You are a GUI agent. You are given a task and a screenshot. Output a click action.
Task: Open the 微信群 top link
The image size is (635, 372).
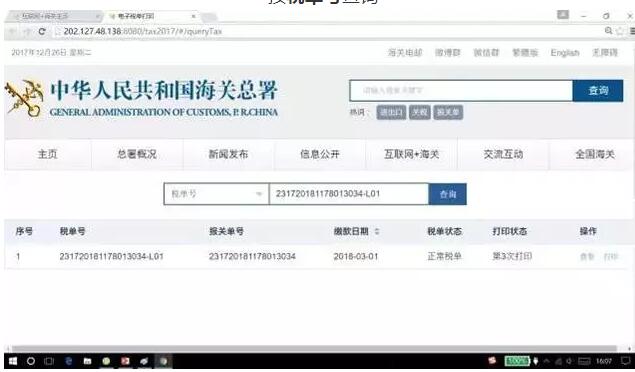(x=486, y=53)
